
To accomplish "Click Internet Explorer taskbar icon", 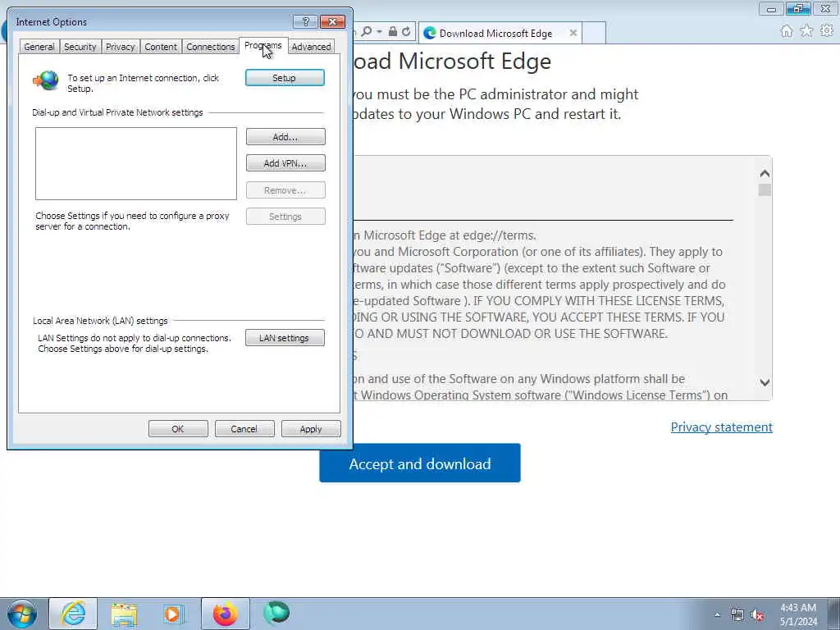I will tap(73, 614).
